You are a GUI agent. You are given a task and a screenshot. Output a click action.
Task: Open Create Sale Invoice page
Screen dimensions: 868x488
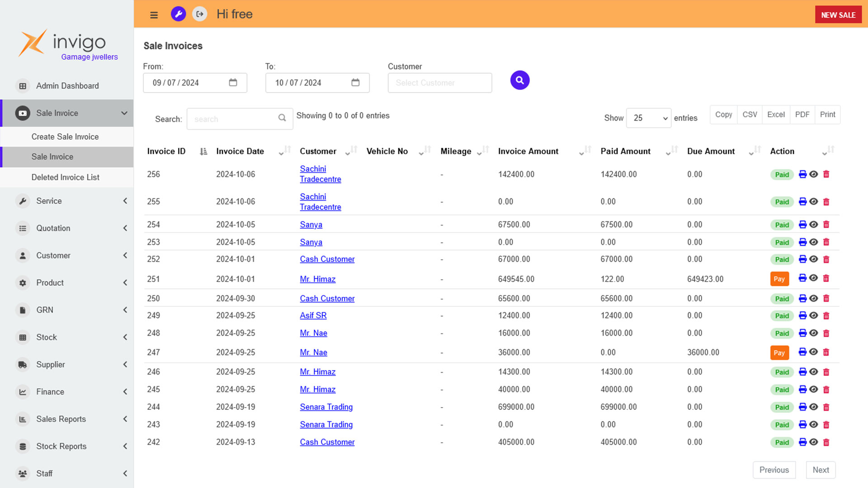(x=65, y=136)
